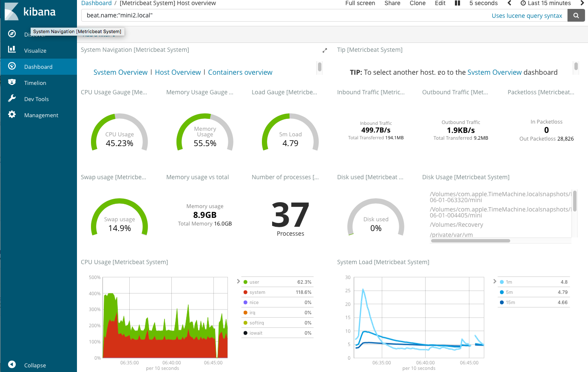The image size is (588, 372).
Task: Click the /private/var/vm disk entry
Action: click(451, 234)
